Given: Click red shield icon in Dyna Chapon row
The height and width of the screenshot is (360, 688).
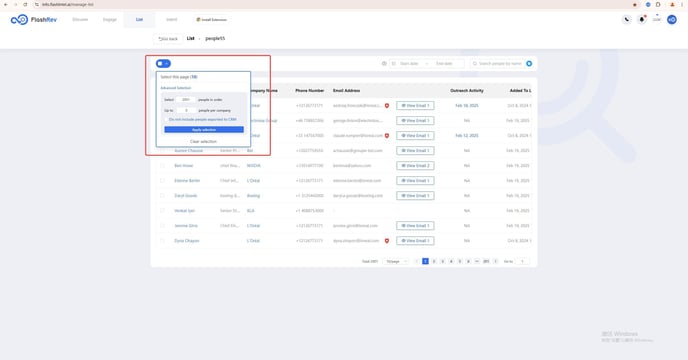Looking at the screenshot, I should tap(387, 241).
